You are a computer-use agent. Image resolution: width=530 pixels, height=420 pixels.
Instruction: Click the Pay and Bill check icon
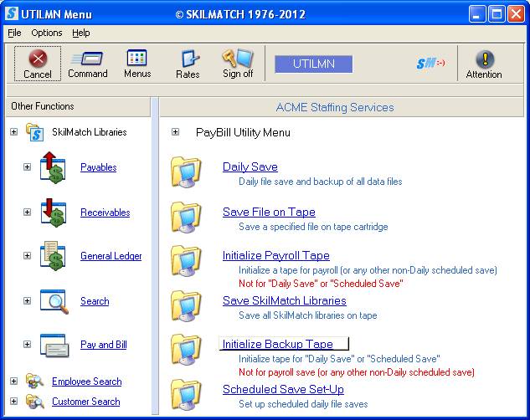tap(54, 345)
